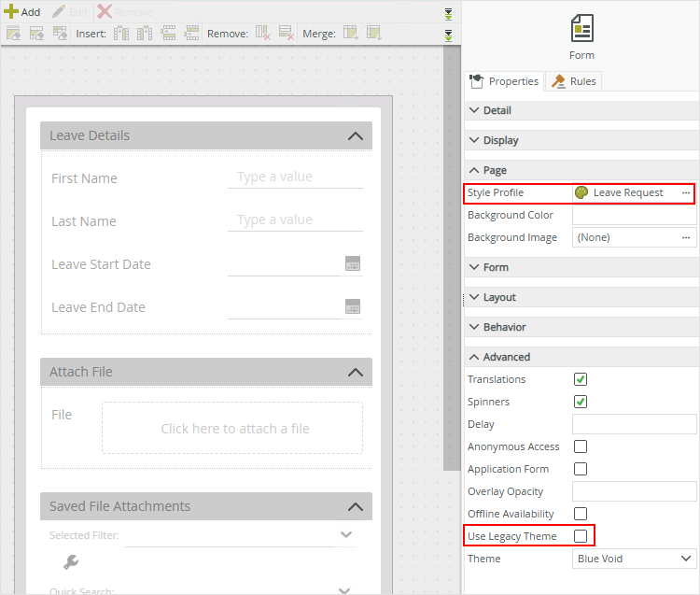700x595 pixels.
Task: Expand the Behavior properties section
Action: [x=504, y=327]
